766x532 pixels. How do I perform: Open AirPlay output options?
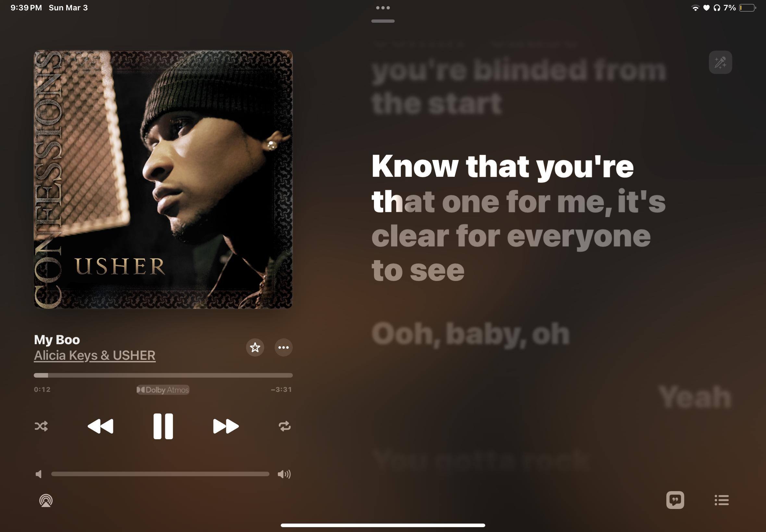pos(46,500)
